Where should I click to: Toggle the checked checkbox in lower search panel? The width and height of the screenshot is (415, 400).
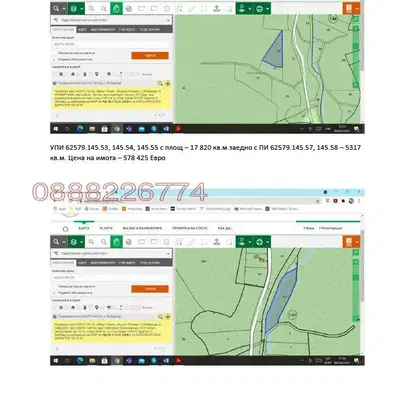[55, 293]
